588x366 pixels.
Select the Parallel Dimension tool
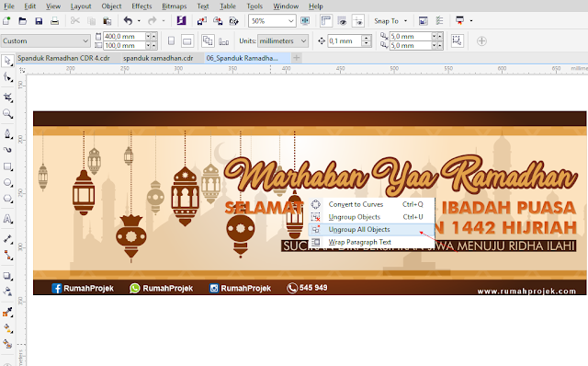7,239
